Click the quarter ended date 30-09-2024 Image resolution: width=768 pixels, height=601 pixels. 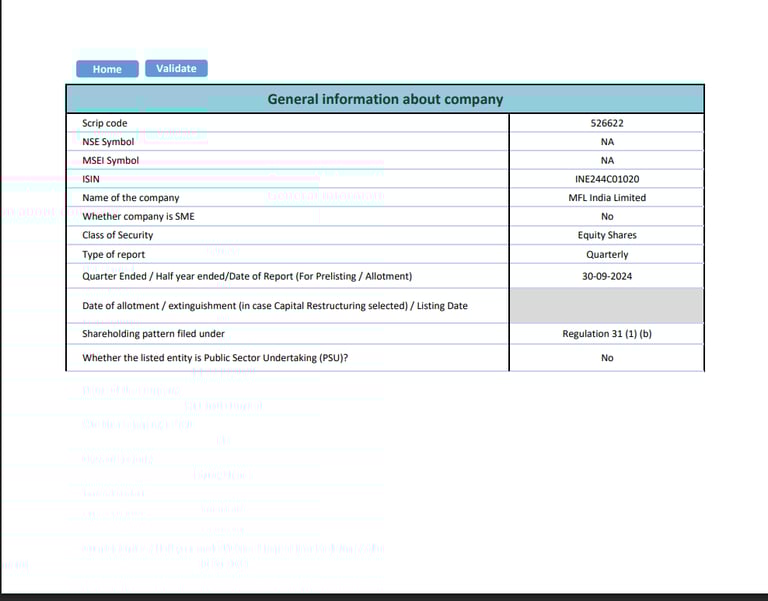pos(607,276)
